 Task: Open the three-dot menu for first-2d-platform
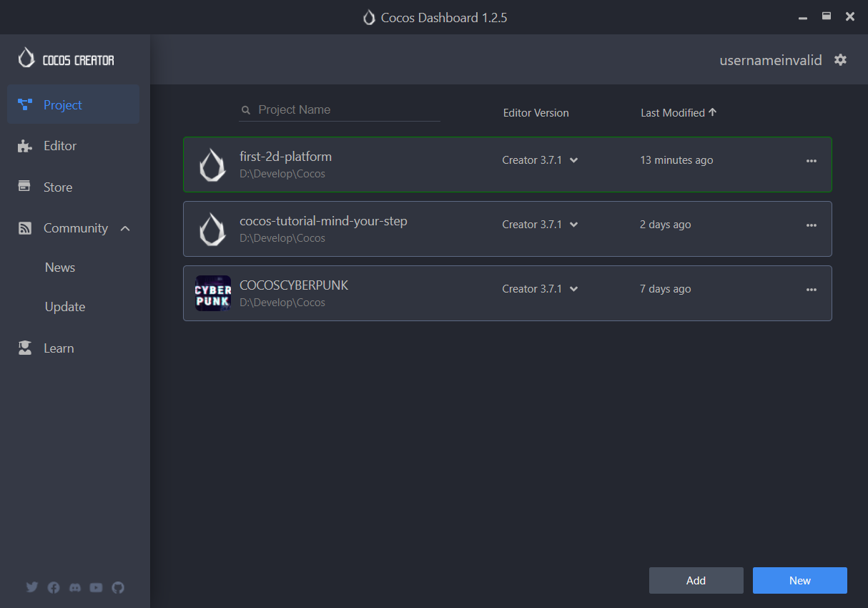[811, 161]
